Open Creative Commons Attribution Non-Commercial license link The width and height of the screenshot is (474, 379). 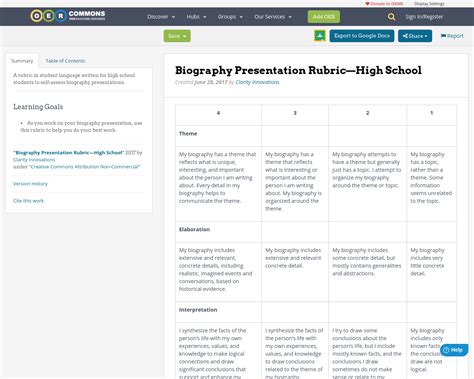85,167
